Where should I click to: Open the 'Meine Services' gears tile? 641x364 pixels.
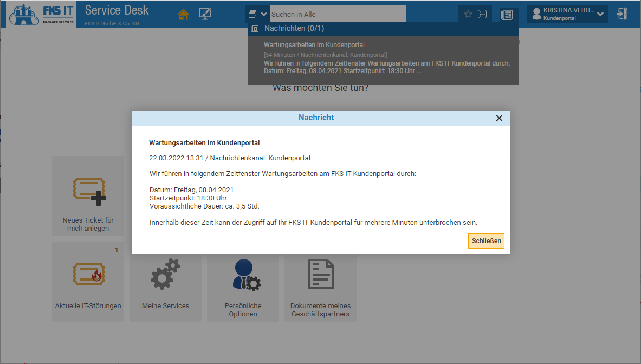point(165,282)
